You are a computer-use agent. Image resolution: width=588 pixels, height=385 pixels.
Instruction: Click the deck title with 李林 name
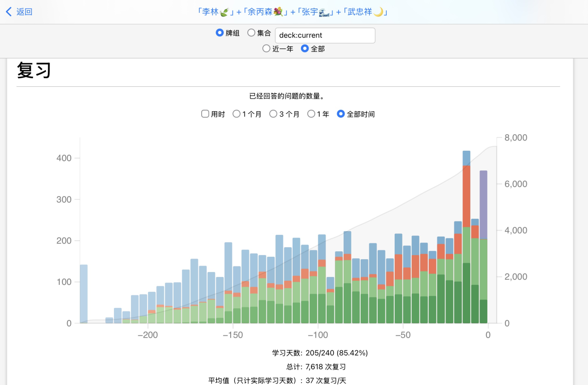(x=215, y=12)
